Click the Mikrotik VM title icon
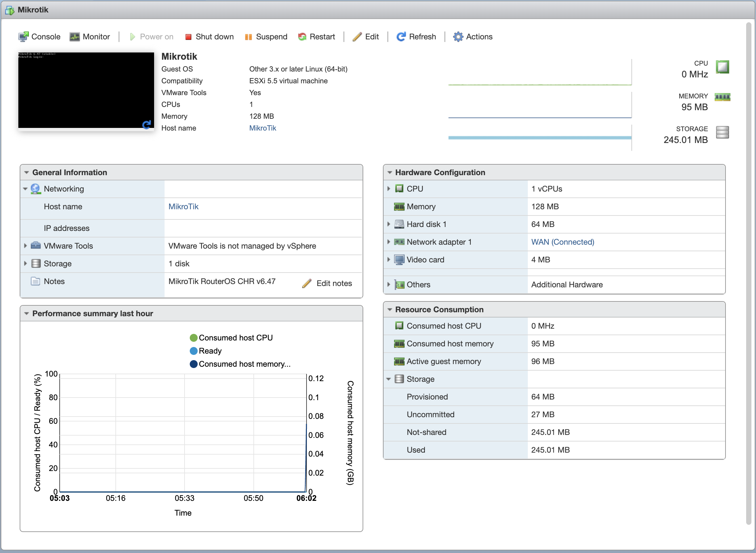756x553 pixels. [x=10, y=10]
